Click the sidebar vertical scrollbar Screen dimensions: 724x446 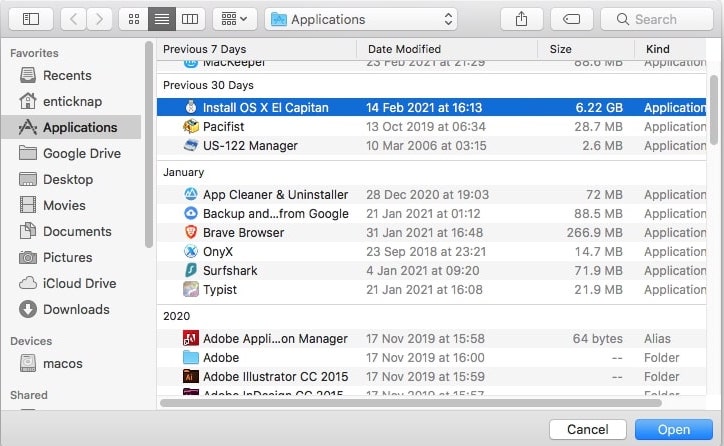[148, 145]
